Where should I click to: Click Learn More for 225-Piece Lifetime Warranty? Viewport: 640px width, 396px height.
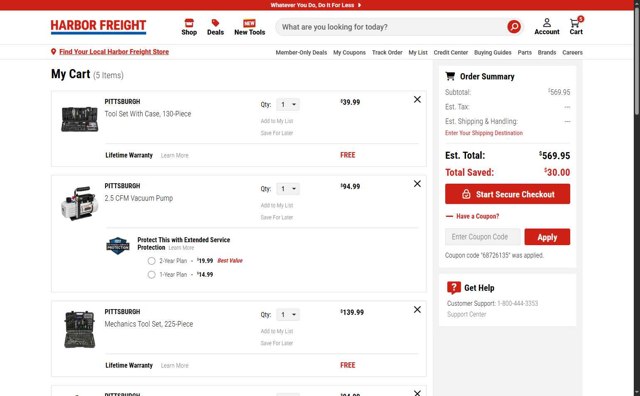coord(175,366)
